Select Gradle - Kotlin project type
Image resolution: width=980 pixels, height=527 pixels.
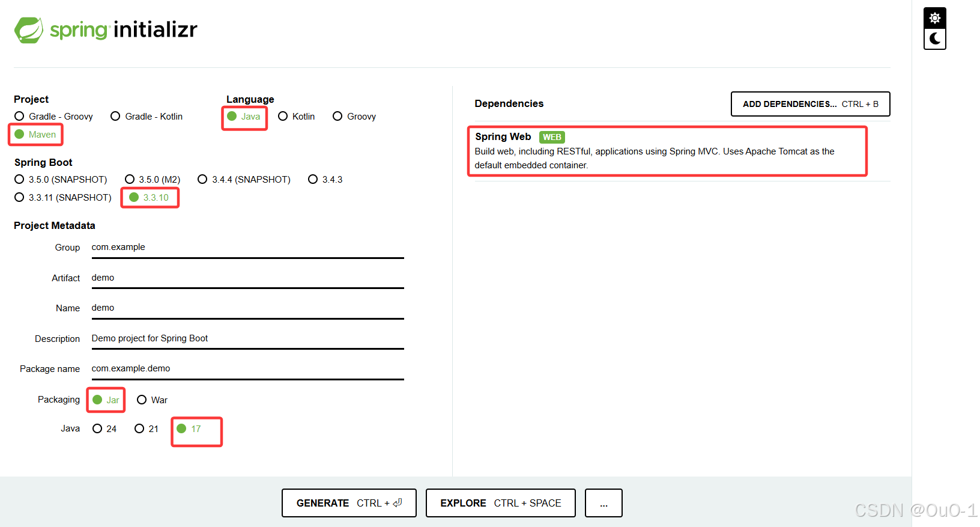coord(147,116)
